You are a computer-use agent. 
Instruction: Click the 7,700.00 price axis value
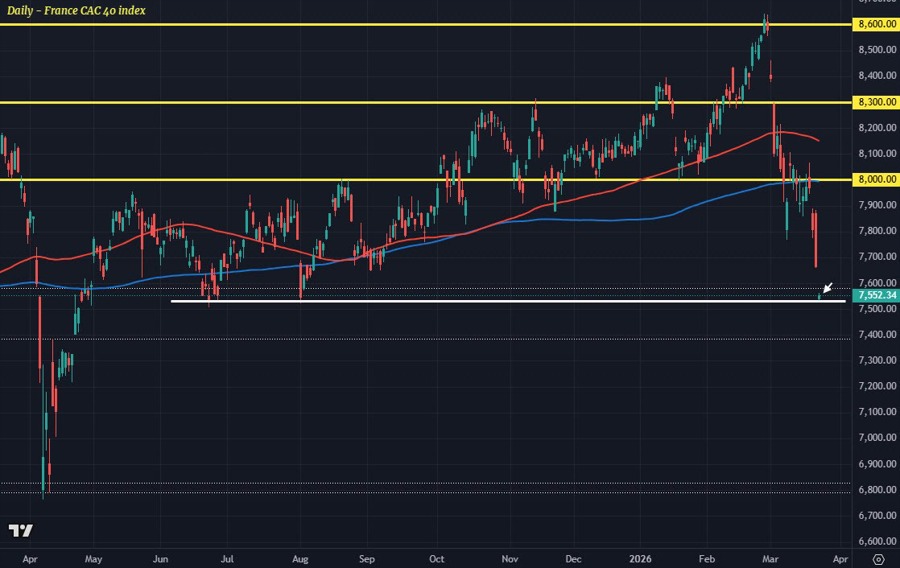click(x=877, y=256)
